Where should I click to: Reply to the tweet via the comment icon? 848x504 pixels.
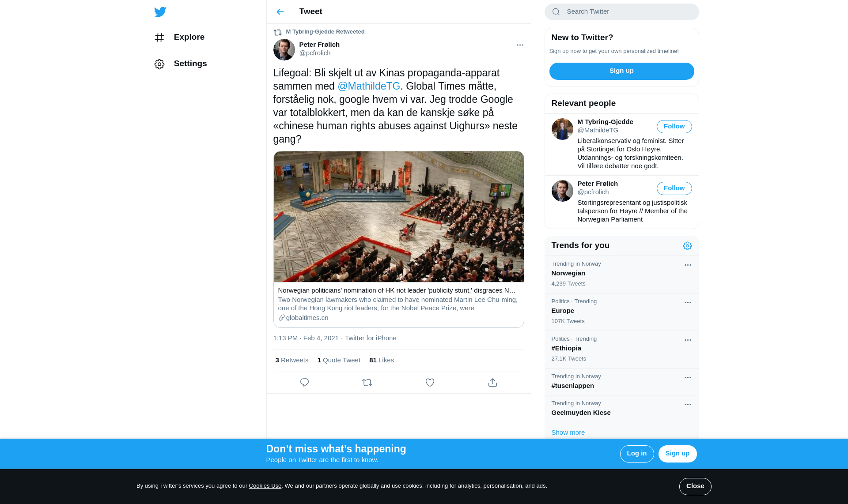click(304, 383)
